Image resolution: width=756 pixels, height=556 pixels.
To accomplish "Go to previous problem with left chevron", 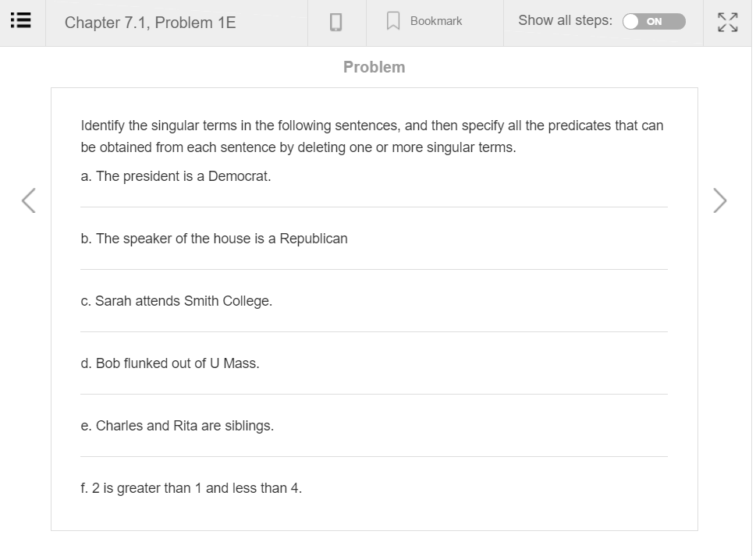I will click(28, 200).
